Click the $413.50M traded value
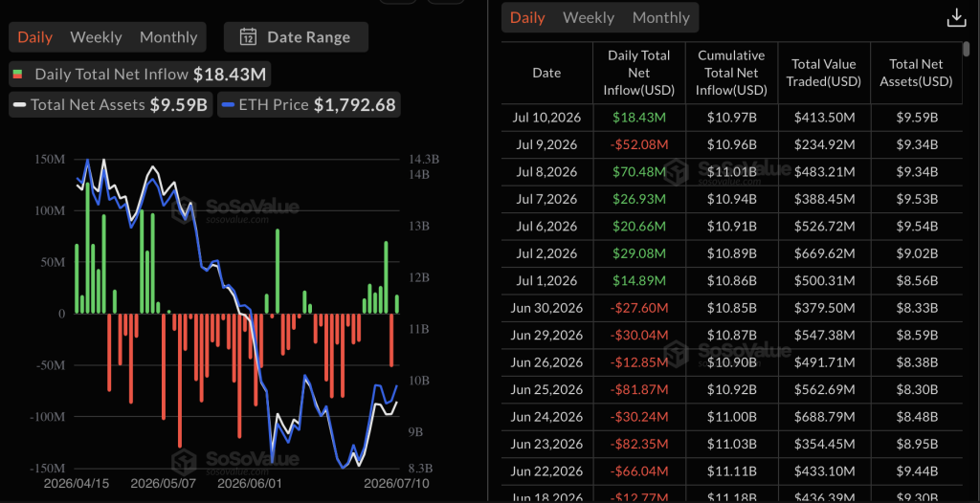Screen dimensions: 980x503 [x=824, y=118]
